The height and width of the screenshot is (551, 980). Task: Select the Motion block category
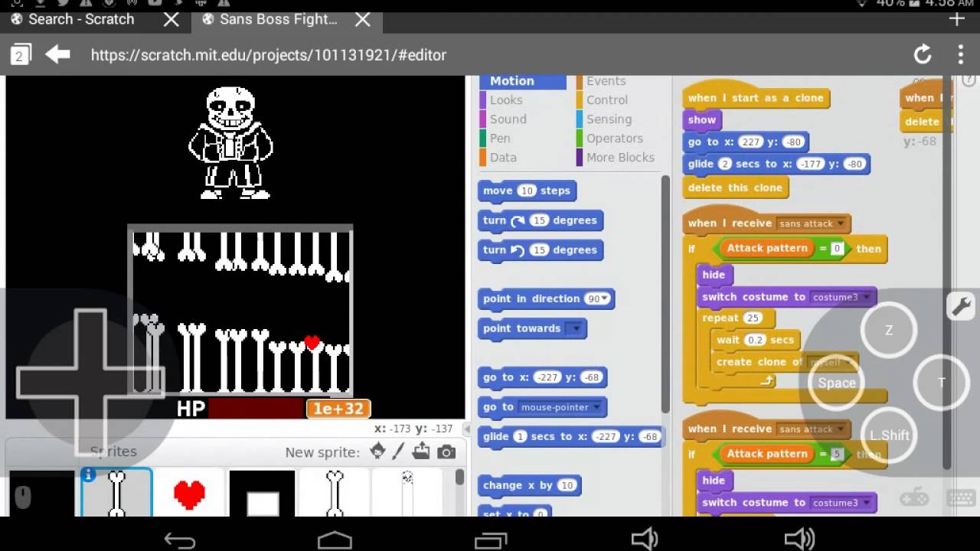[523, 81]
